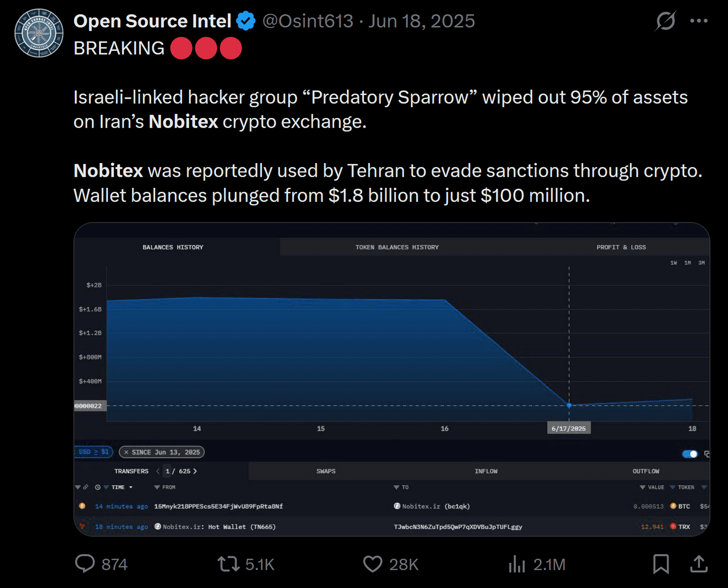The width and height of the screenshot is (728, 588).
Task: Click the Nobitex.ir (bc1qk) recipient link
Action: (x=436, y=506)
